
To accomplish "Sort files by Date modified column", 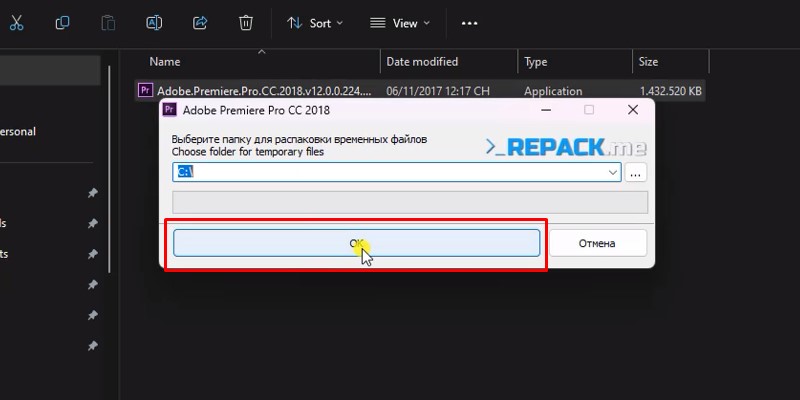I will (422, 62).
